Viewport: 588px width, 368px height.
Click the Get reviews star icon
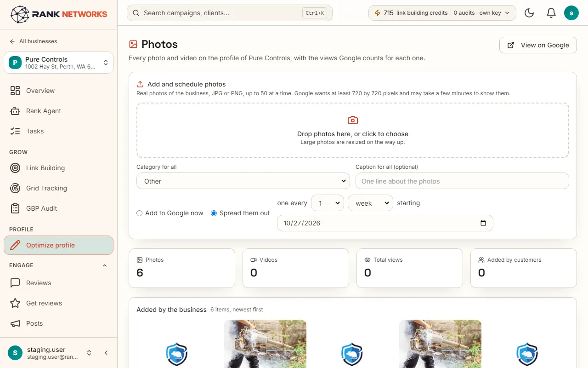(x=15, y=303)
